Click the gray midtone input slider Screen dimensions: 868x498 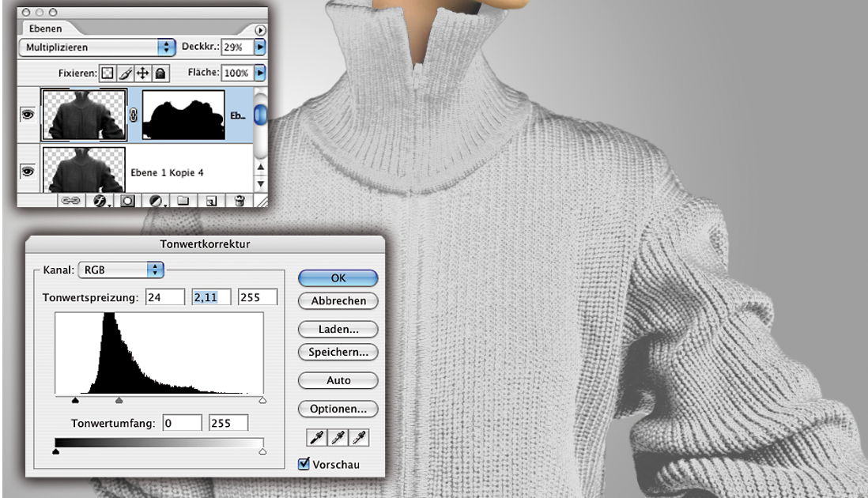click(x=119, y=400)
